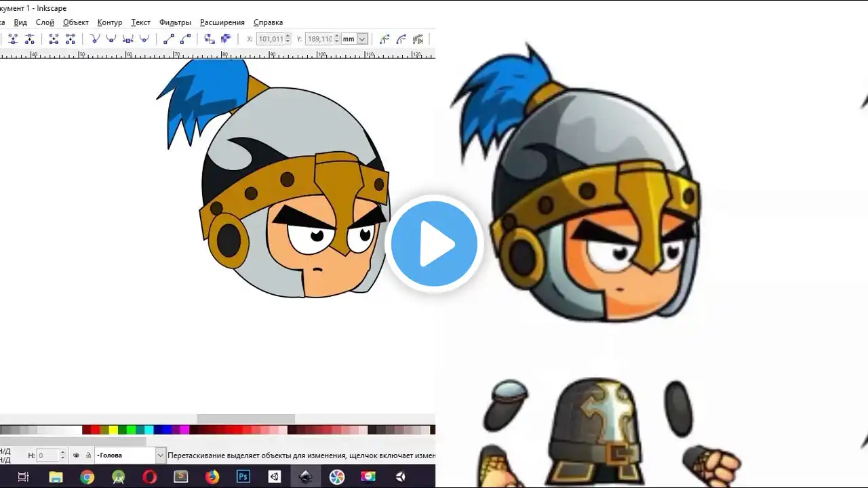Viewport: 868px width, 488px height.
Task: Open the mm units dropdown
Action: 362,39
